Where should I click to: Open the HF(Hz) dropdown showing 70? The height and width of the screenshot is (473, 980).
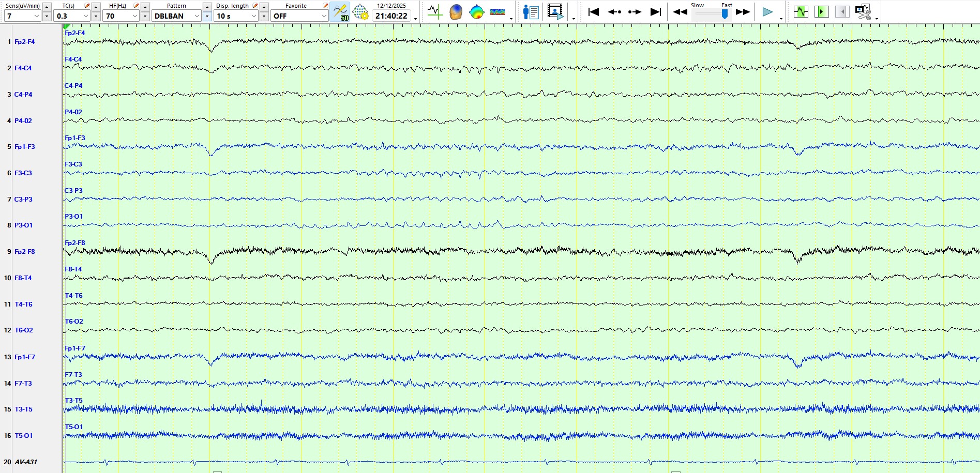[121, 16]
